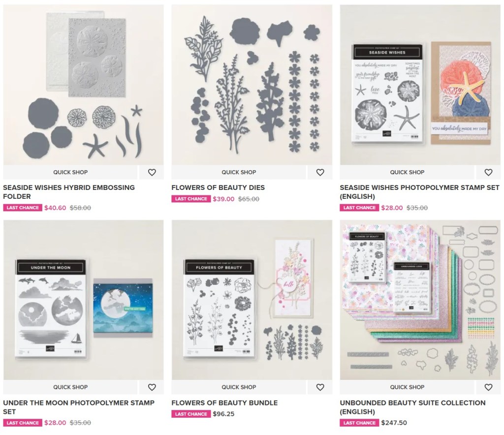
Task: Open Under the Moon Photopolymer Stamp Set link
Action: pos(79,407)
